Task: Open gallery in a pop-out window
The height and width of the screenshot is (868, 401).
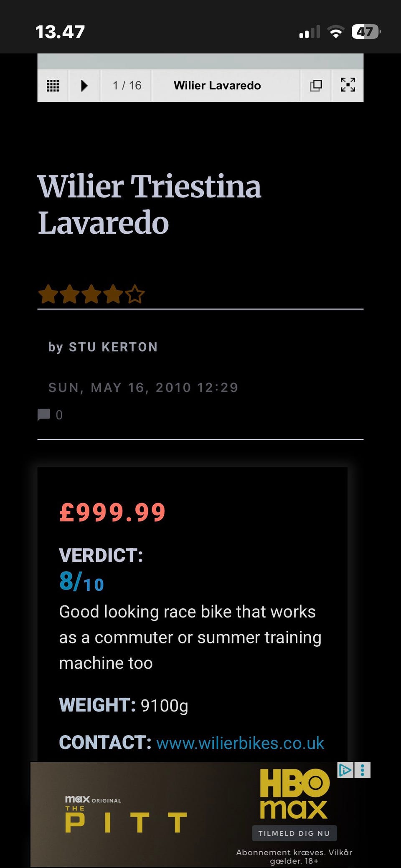Action: pyautogui.click(x=316, y=86)
